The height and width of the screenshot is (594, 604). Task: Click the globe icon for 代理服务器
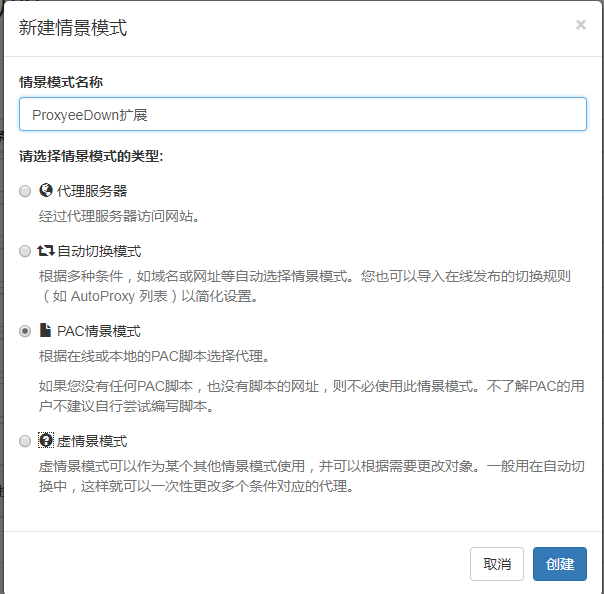[46, 190]
